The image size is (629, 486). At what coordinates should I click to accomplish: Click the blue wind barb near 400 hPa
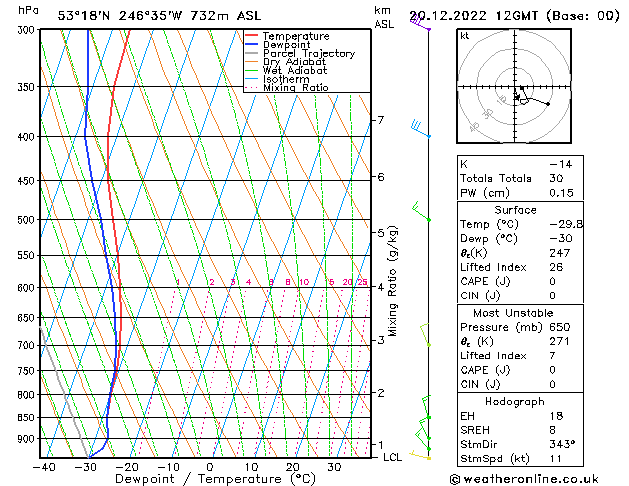point(420,128)
